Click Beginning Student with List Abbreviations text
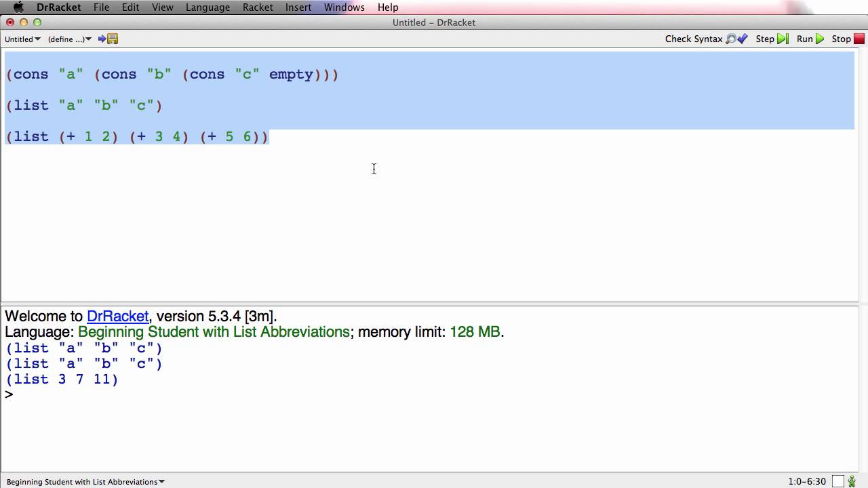Image resolution: width=868 pixels, height=488 pixels. [x=214, y=332]
